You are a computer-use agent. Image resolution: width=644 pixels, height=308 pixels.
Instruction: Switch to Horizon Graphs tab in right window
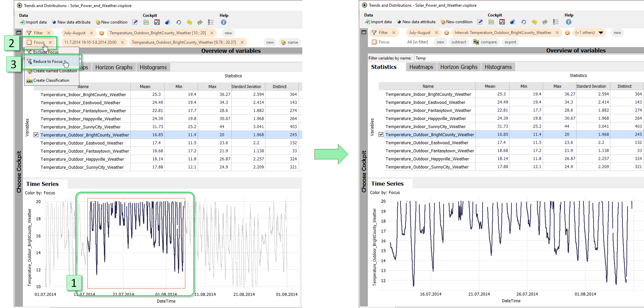coord(459,67)
